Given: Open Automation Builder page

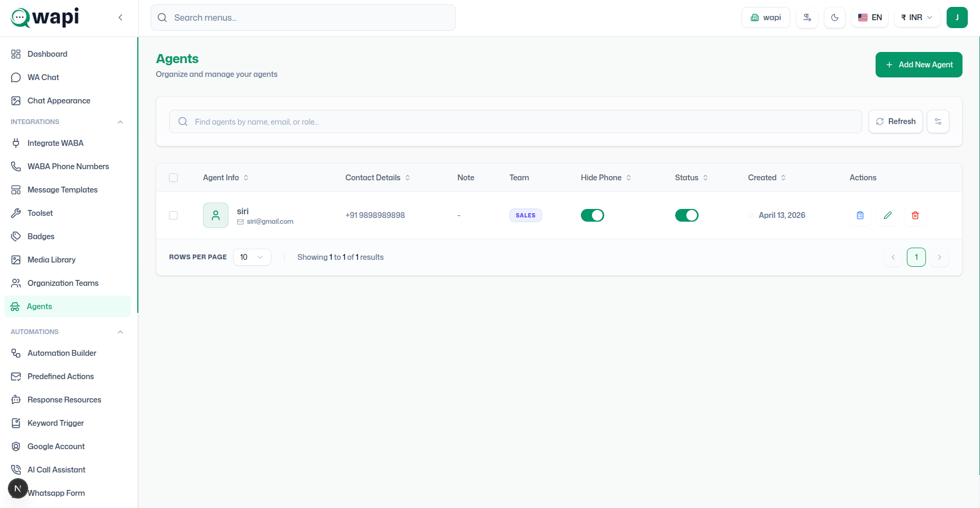Looking at the screenshot, I should [68, 353].
